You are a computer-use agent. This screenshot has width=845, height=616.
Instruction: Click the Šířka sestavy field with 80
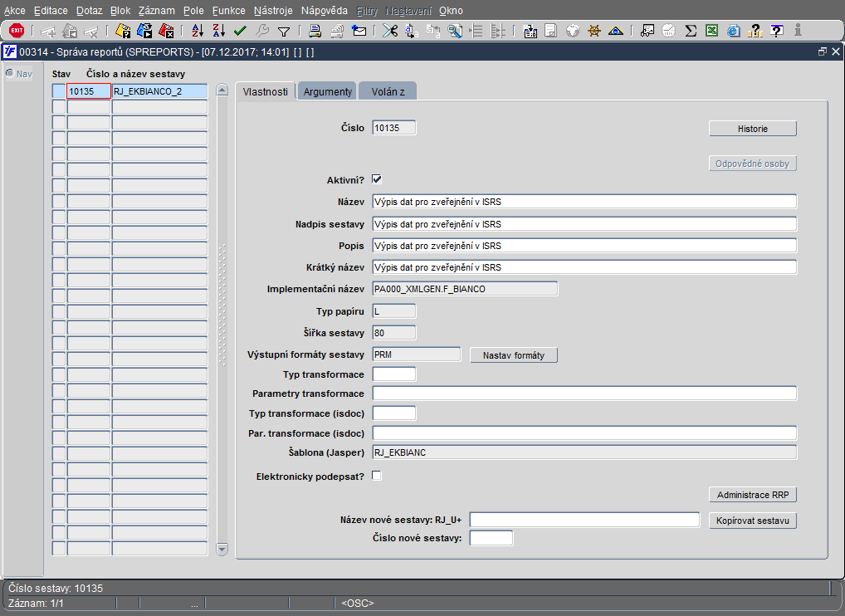coord(394,333)
